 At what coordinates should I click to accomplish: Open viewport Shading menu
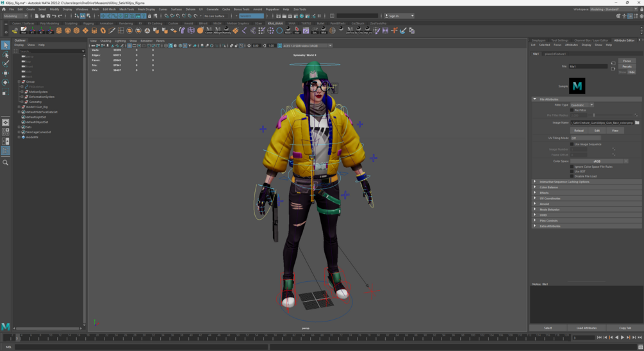[x=106, y=40]
